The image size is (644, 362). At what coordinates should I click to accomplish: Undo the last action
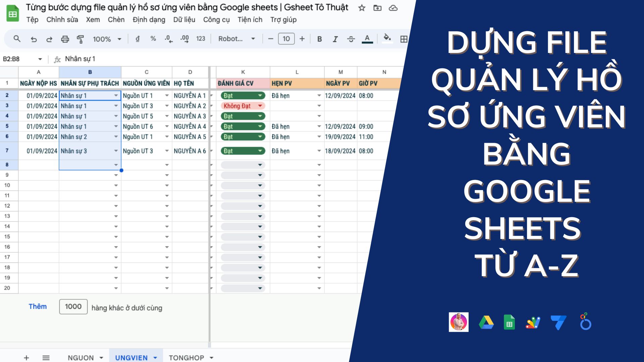33,39
